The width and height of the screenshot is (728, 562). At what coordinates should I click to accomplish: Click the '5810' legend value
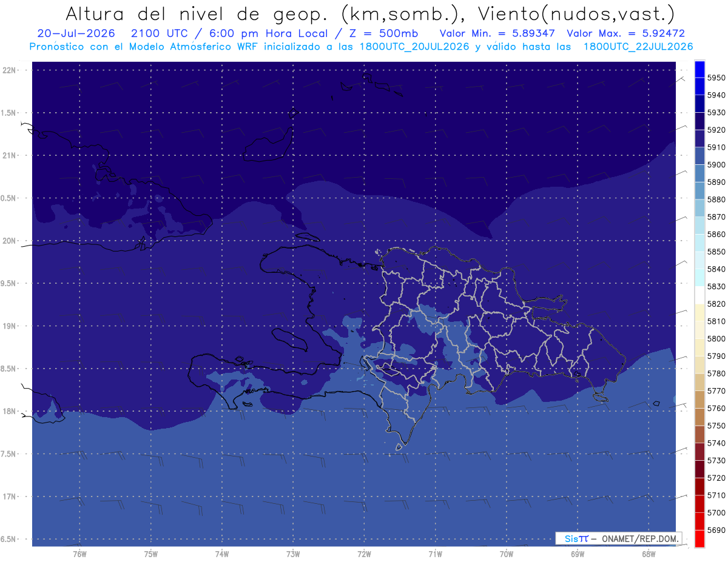[716, 321]
